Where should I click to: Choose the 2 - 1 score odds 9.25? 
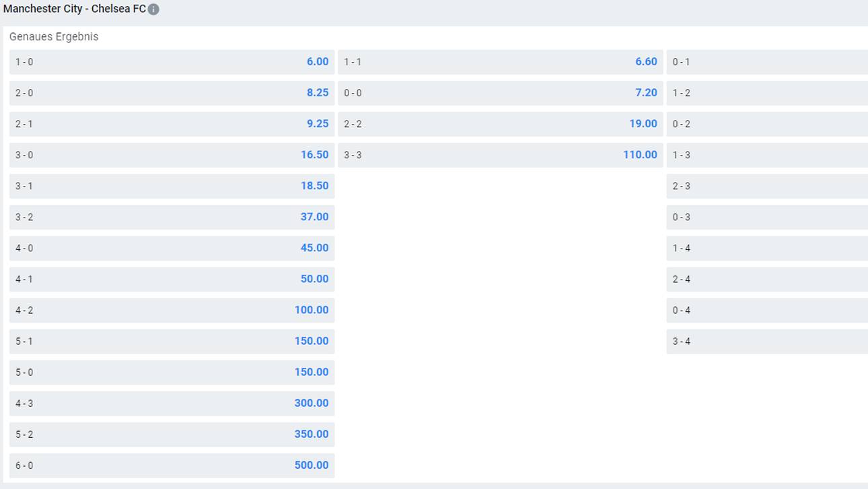coord(172,124)
